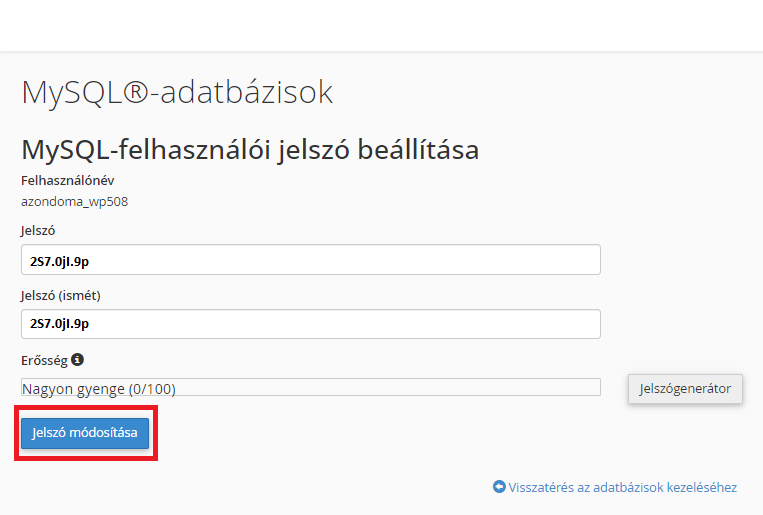Click the password strength meter bar

click(x=400, y=388)
